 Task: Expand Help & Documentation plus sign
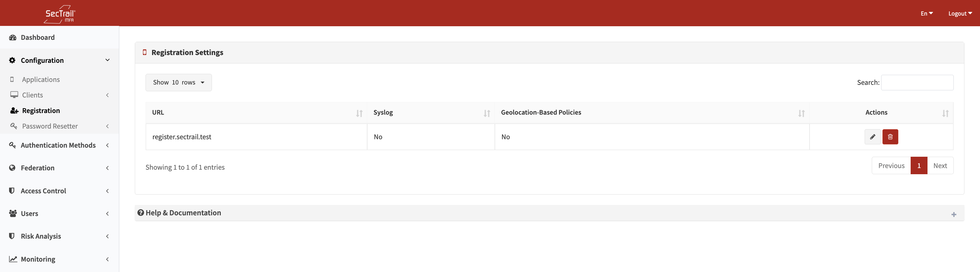953,215
